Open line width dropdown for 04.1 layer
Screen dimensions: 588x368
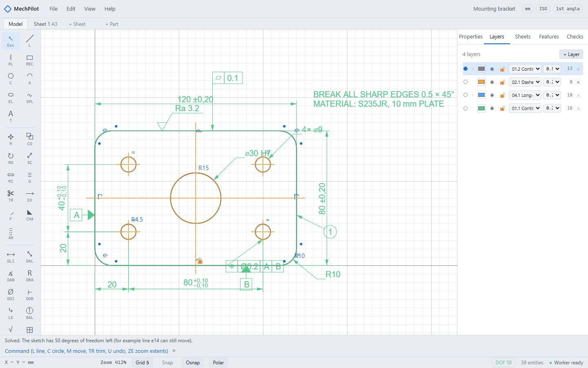(552, 95)
